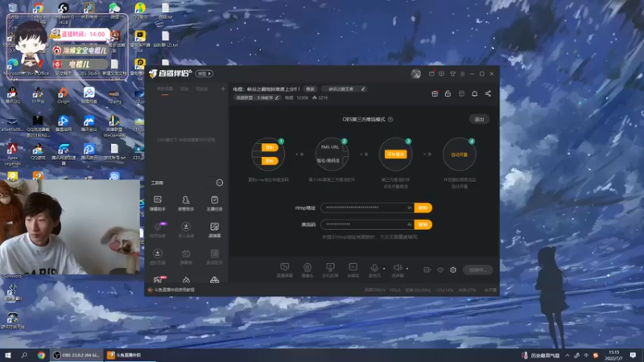644x362 pixels.
Task: Click the 直播中 button at bottom right
Action: pyautogui.click(x=477, y=269)
